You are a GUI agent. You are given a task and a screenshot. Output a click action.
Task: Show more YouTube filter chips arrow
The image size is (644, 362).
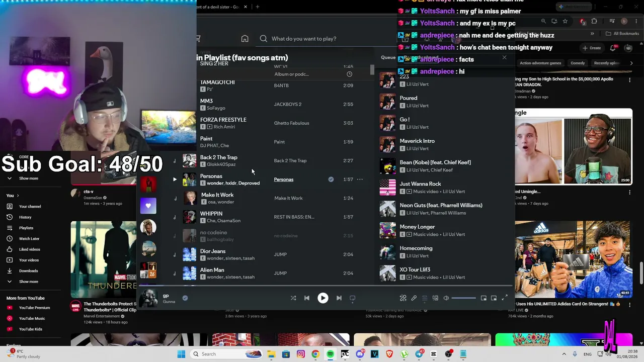(x=631, y=63)
